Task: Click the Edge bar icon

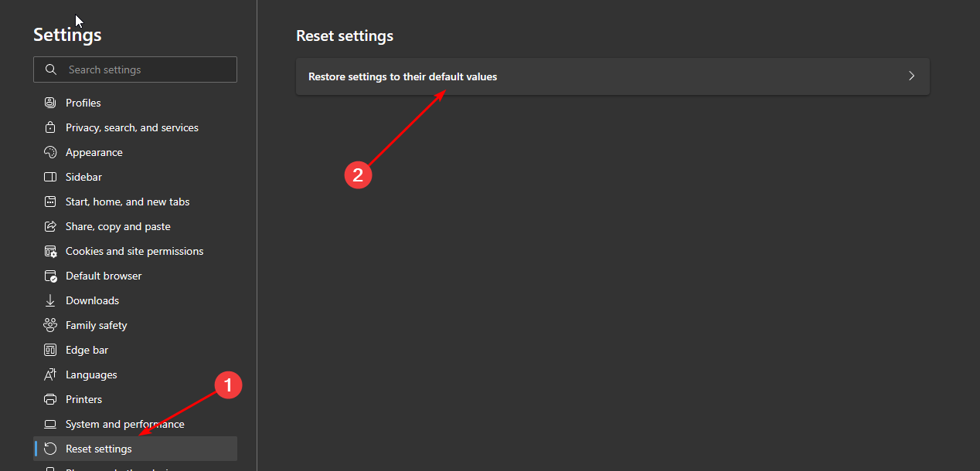Action: pyautogui.click(x=50, y=349)
